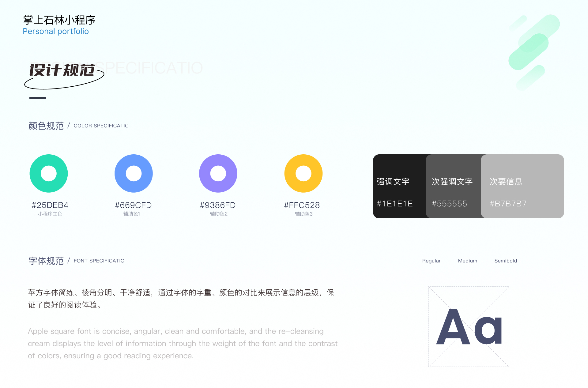Click the green #25DEB4 ring swatch
Screen dimensions: 588x388
(x=49, y=173)
